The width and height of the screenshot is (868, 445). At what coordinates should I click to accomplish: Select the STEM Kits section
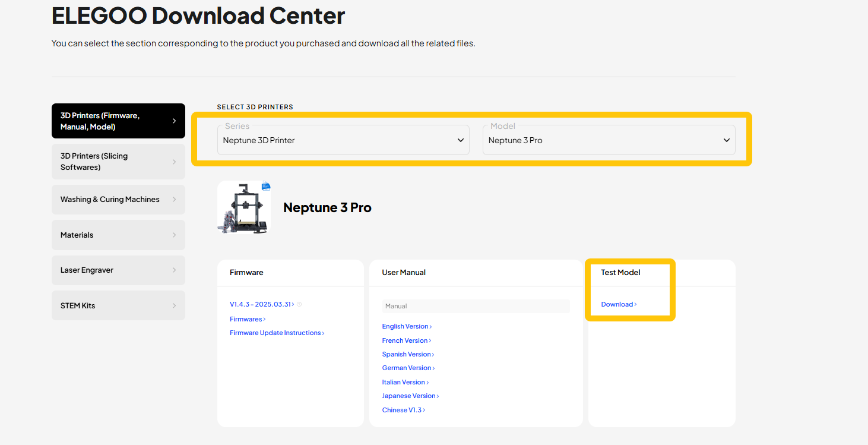[x=118, y=305]
